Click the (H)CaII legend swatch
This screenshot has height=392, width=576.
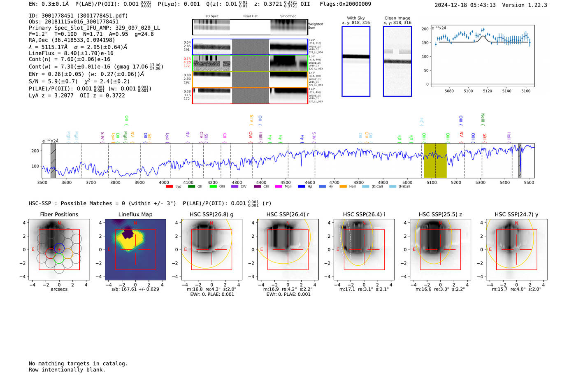393,187
